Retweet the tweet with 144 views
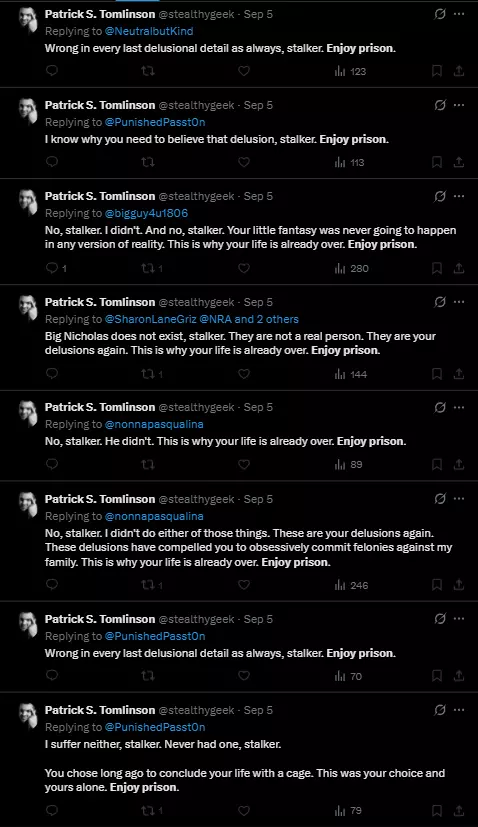 (152, 374)
